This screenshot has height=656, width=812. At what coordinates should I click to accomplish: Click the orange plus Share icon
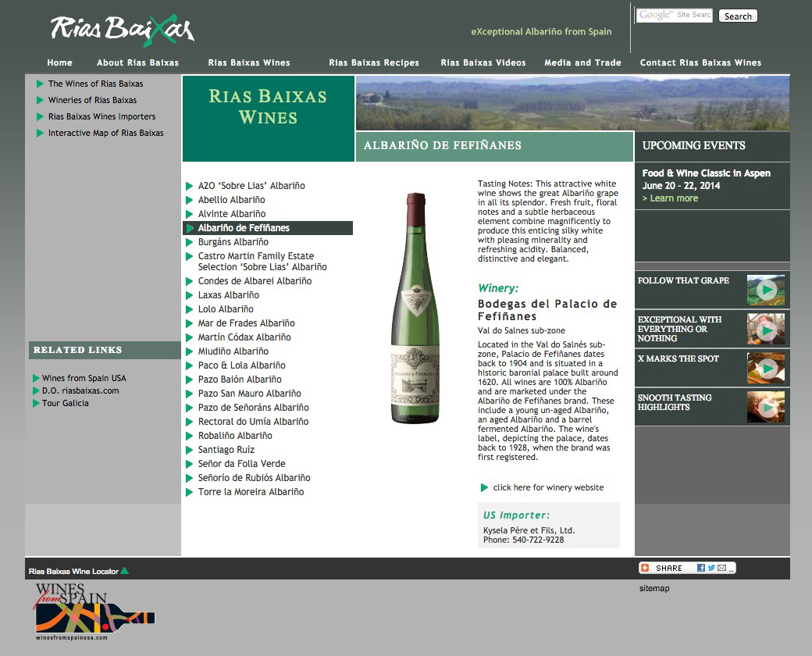(x=645, y=568)
